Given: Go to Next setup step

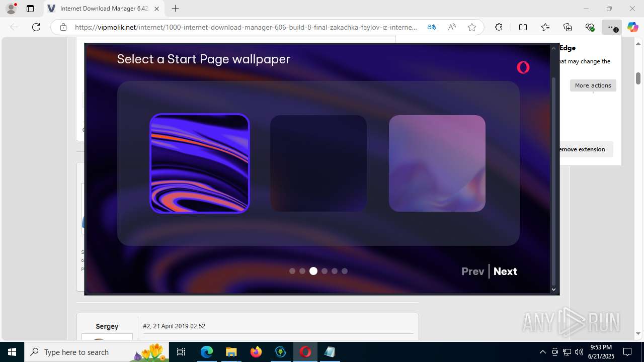Looking at the screenshot, I should tap(505, 271).
